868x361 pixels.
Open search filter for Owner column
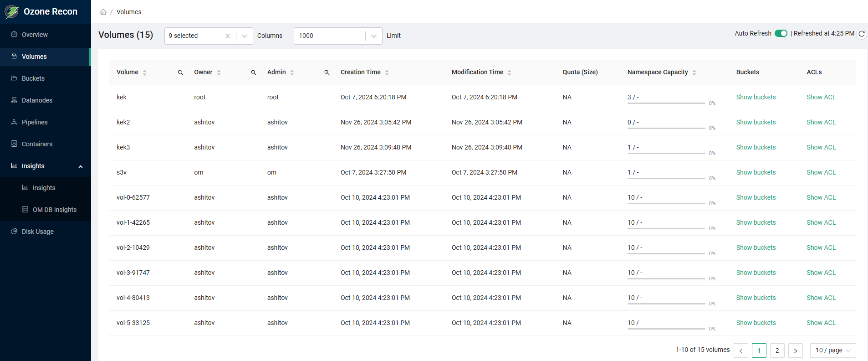254,72
